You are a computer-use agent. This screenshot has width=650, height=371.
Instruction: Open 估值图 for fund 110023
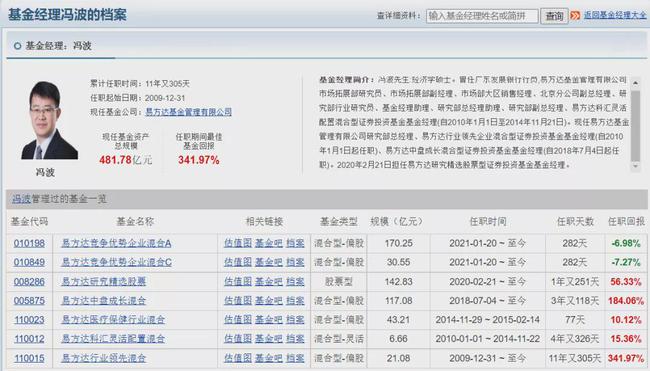[x=238, y=320]
